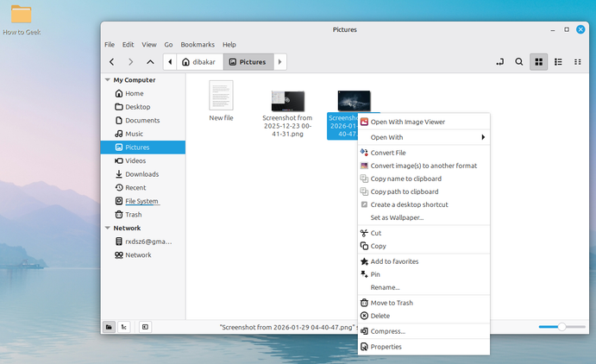Hide the sidebar using status bar button
The width and height of the screenshot is (596, 364).
145,327
